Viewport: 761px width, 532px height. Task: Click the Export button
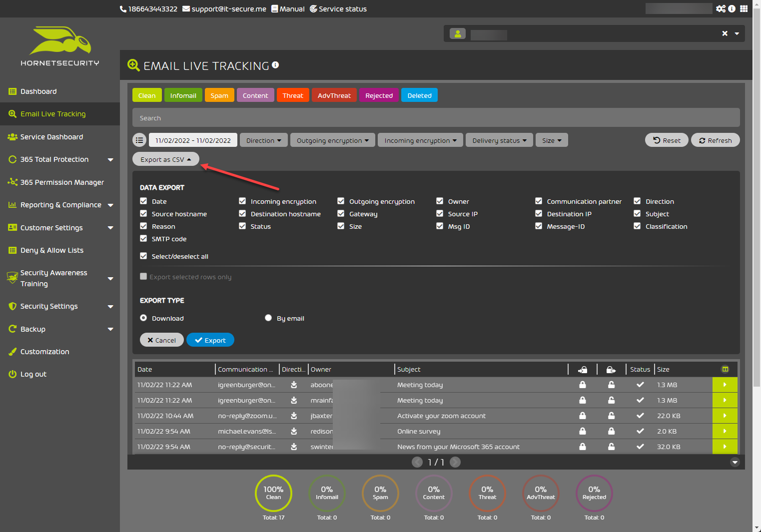point(210,340)
